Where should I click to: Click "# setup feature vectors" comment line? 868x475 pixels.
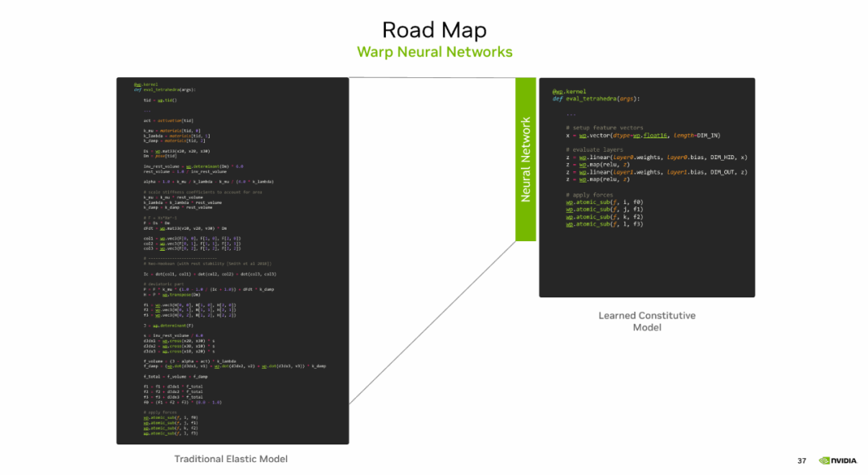click(x=604, y=128)
